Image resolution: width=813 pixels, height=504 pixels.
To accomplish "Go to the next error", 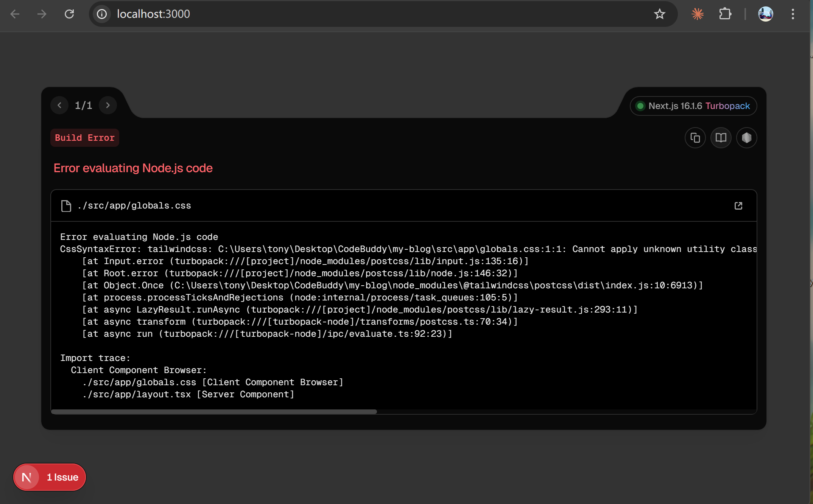I will pyautogui.click(x=108, y=105).
